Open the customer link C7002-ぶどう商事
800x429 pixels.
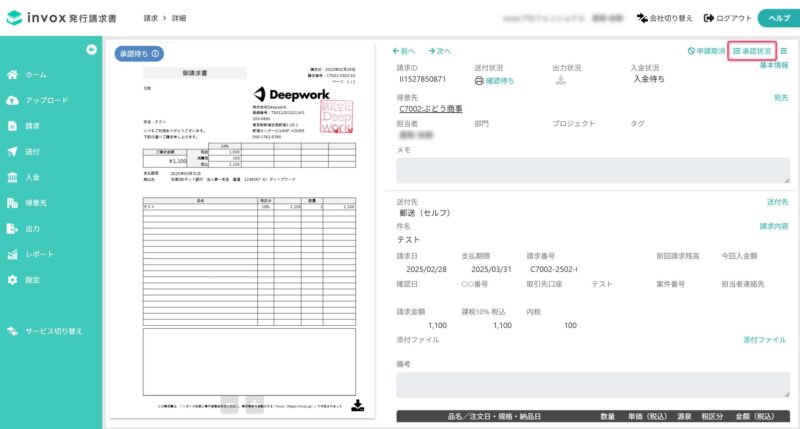[431, 109]
